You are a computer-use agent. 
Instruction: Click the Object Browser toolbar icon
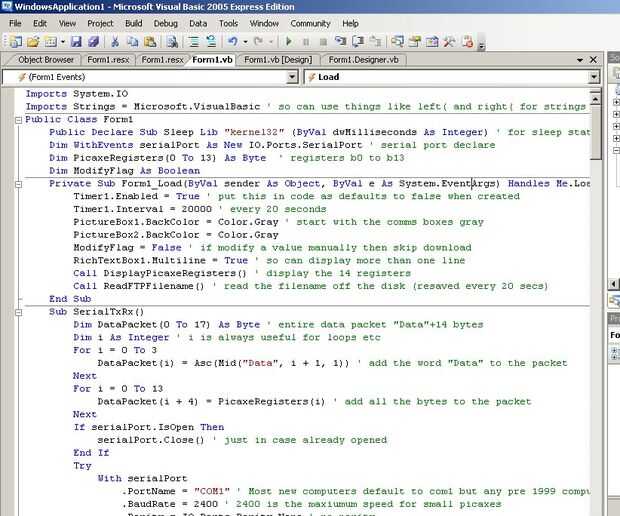[432, 41]
